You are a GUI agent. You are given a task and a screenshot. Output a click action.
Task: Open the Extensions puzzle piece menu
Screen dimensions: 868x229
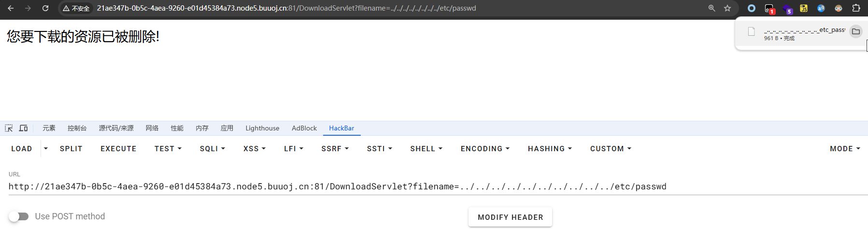[x=856, y=8]
